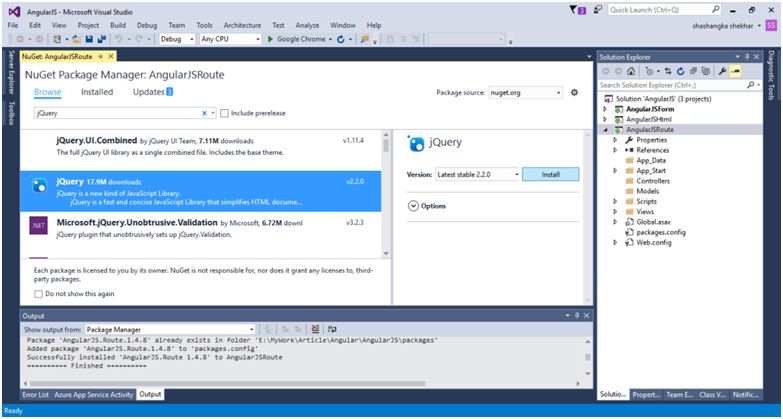Start debugging with Google Chrome play button
Screen dimensions: 783x419
pyautogui.click(x=270, y=39)
